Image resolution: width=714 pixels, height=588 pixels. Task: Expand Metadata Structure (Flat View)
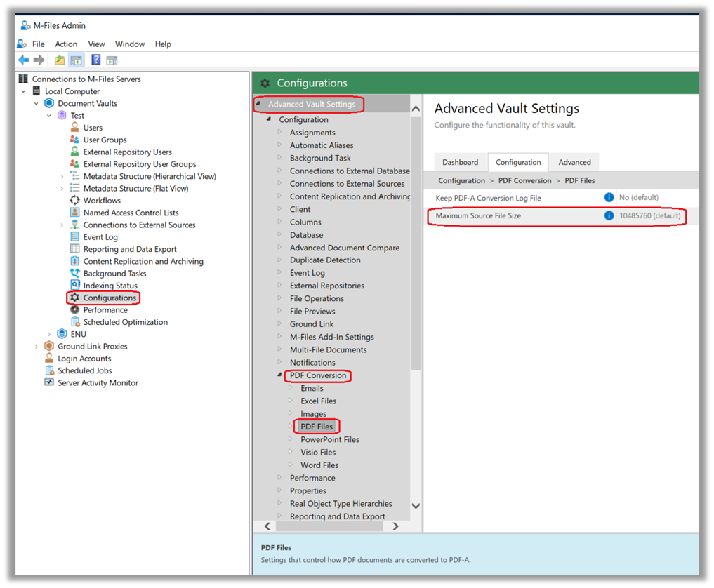coord(62,189)
